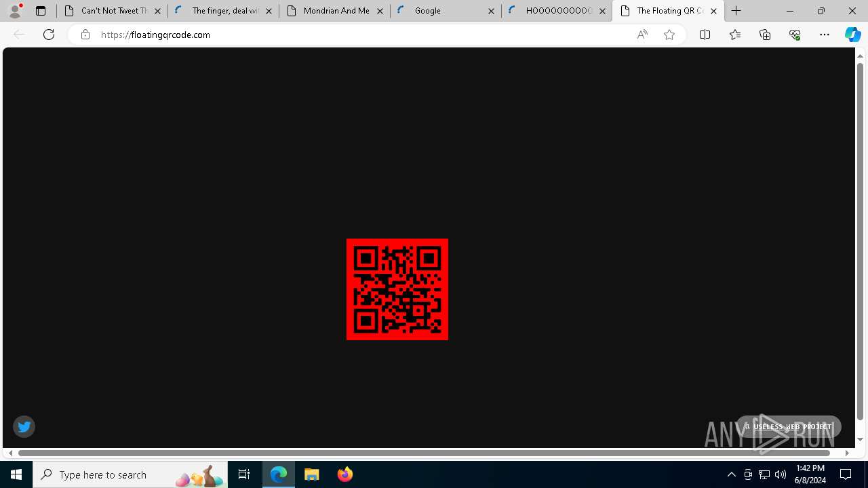Click the horizontal scrollbar right arrow

tap(847, 453)
